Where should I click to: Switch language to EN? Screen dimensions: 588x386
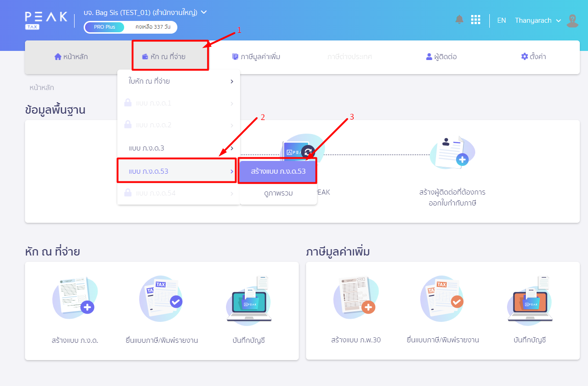(501, 20)
